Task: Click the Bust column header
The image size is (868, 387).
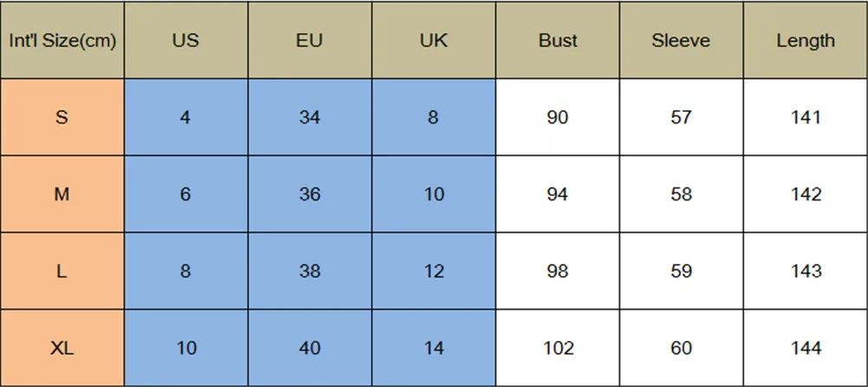Action: [558, 41]
